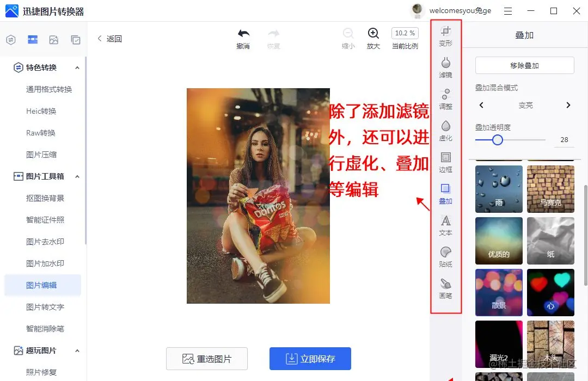The image size is (588, 381).
Task: Open 图片加水印 in sidebar
Action: [45, 263]
